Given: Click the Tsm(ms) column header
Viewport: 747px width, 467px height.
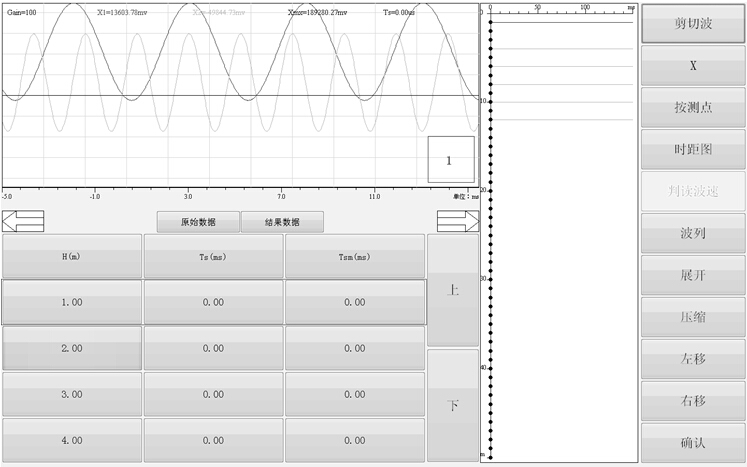Looking at the screenshot, I should click(355, 257).
